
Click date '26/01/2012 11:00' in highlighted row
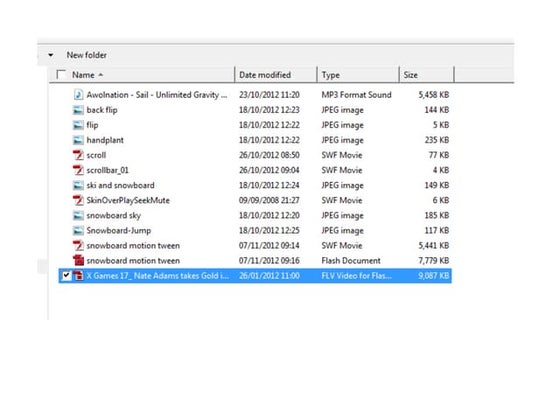(269, 275)
